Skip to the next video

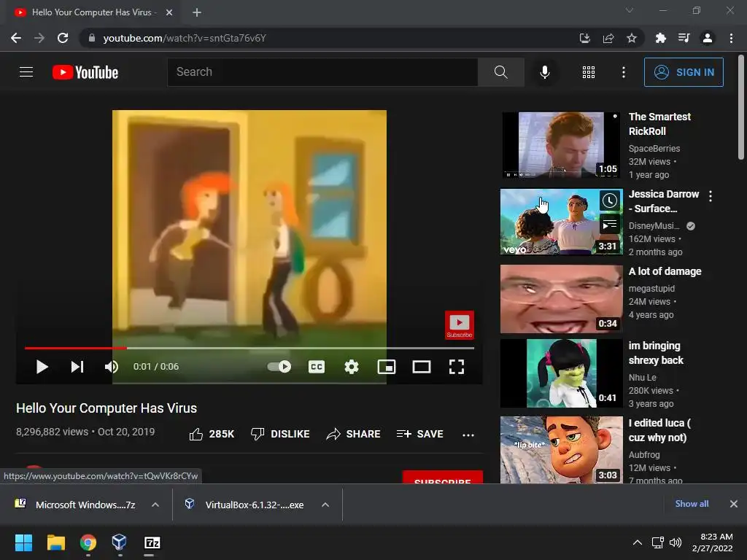(77, 367)
